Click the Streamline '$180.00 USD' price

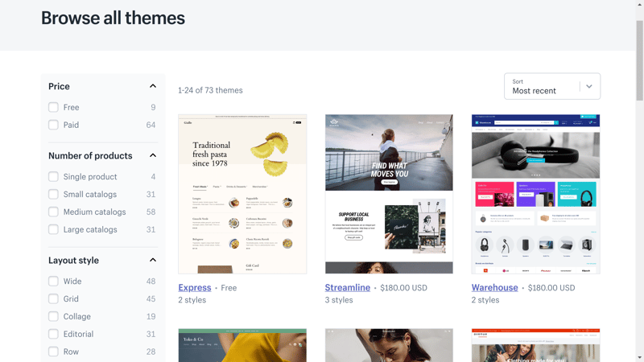click(x=404, y=288)
